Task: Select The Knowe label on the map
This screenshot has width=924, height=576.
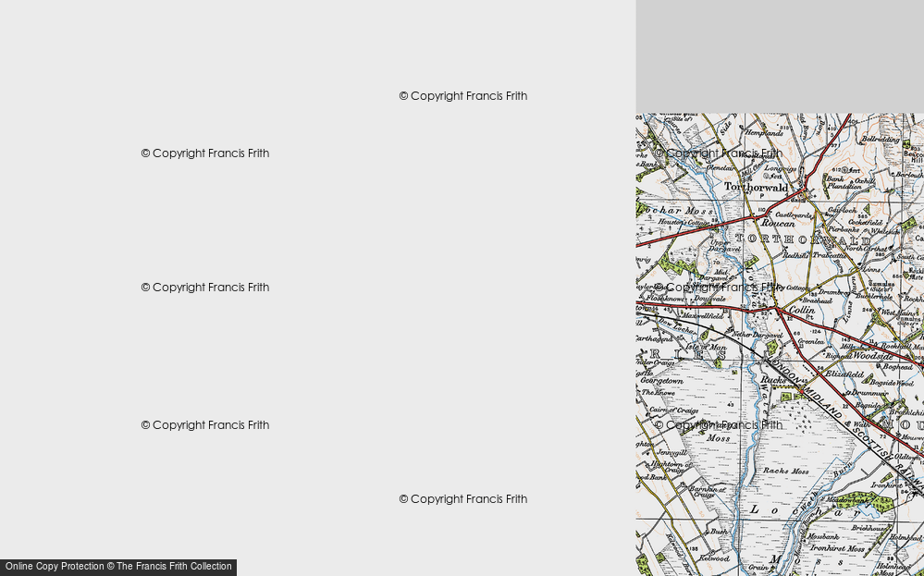Action: click(659, 392)
